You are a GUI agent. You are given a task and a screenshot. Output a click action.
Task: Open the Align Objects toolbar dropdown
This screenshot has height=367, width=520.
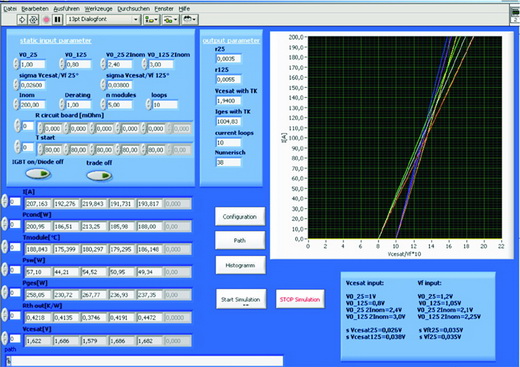(152, 20)
